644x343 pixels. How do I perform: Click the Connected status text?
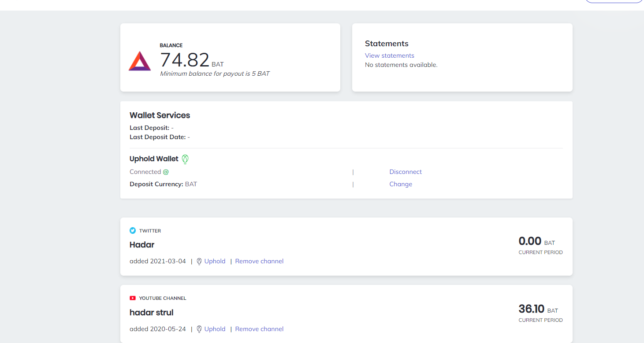145,172
